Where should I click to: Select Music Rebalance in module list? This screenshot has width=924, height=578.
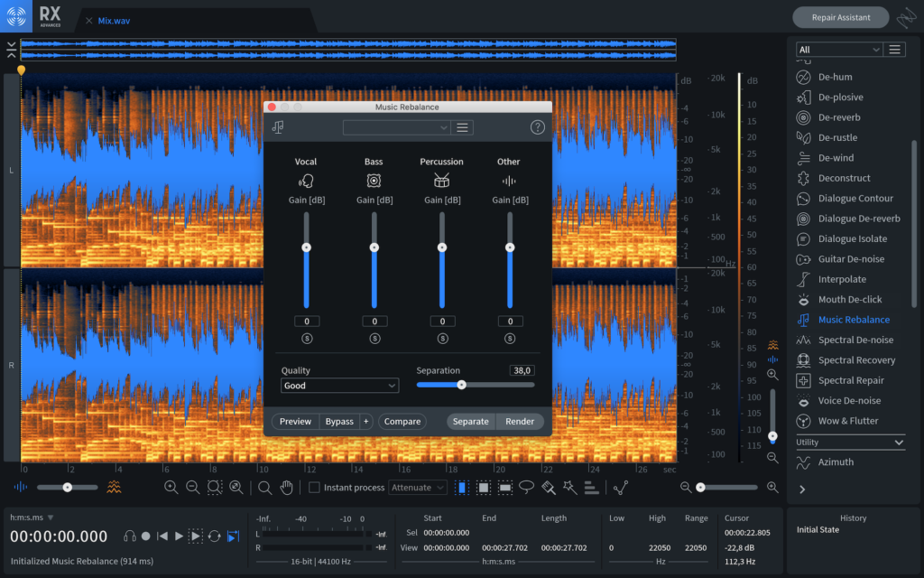click(x=853, y=320)
